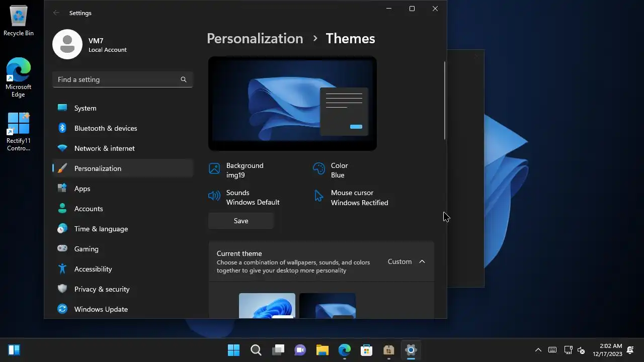Open File Explorer from taskbar
The image size is (644, 362).
323,350
